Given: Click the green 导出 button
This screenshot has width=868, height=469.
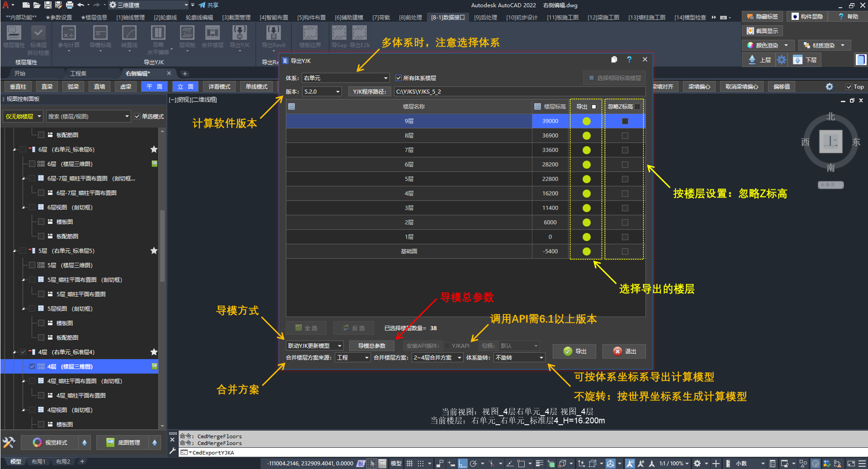Looking at the screenshot, I should [x=574, y=351].
